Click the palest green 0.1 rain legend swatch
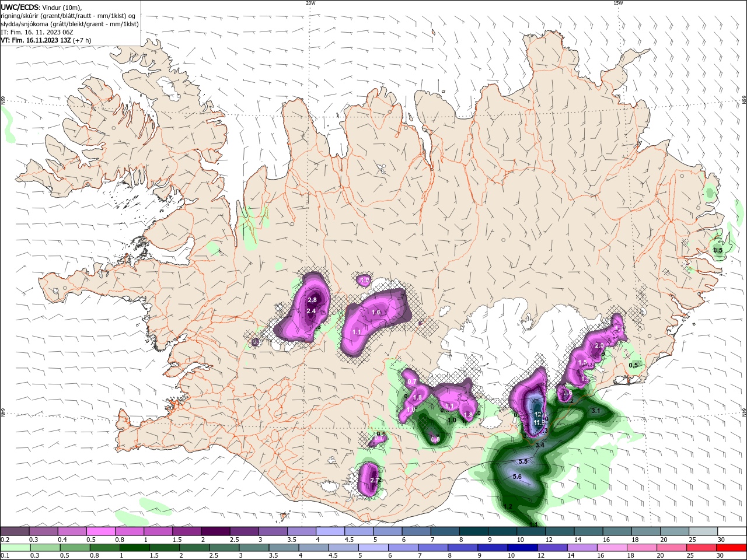Image resolution: width=747 pixels, height=560 pixels. (15, 548)
